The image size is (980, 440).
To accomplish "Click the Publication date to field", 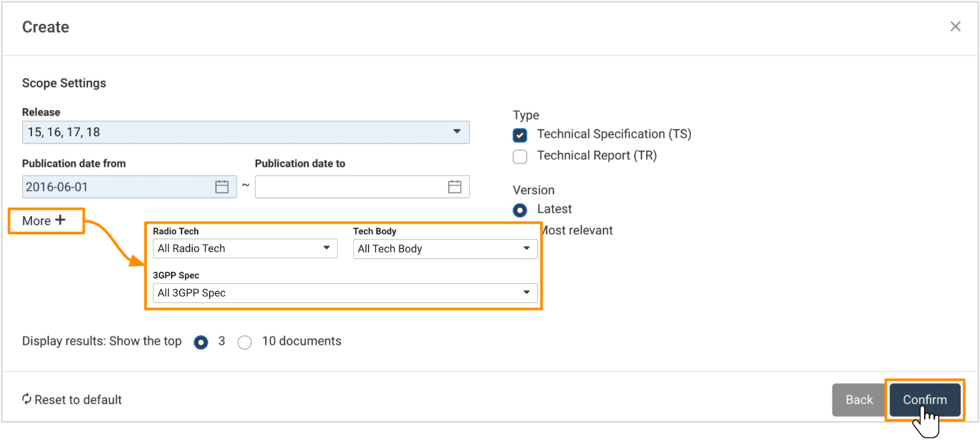I will click(362, 187).
